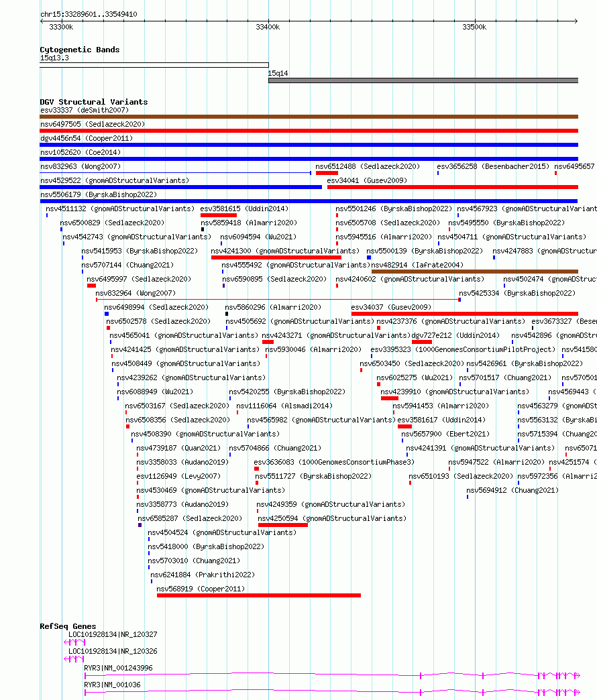Click nsv6088949 (Wu2021) label
The width and height of the screenshot is (597, 700).
click(x=156, y=392)
